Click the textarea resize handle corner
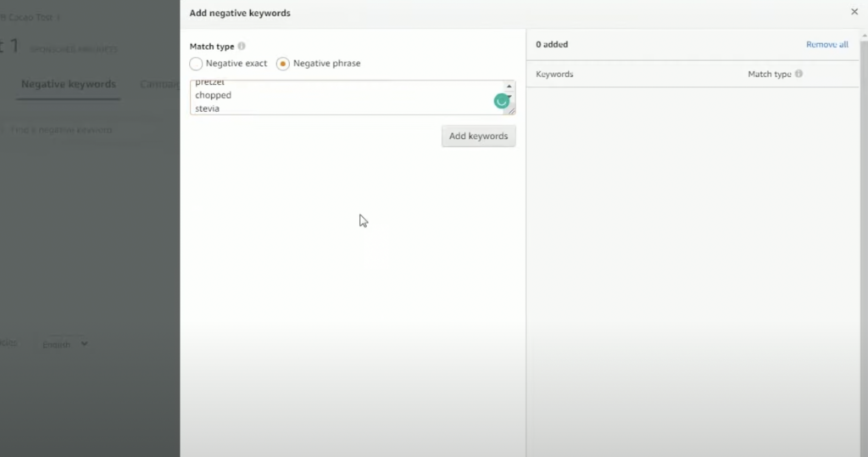The height and width of the screenshot is (457, 868). tap(511, 110)
